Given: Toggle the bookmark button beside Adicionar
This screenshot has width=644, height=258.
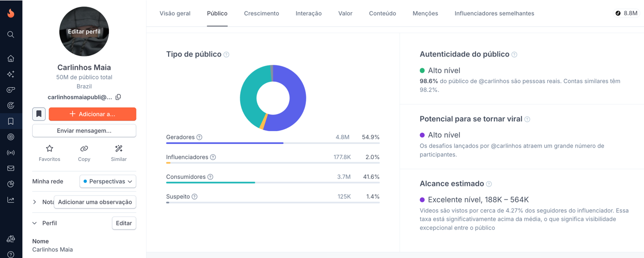Looking at the screenshot, I should (39, 114).
